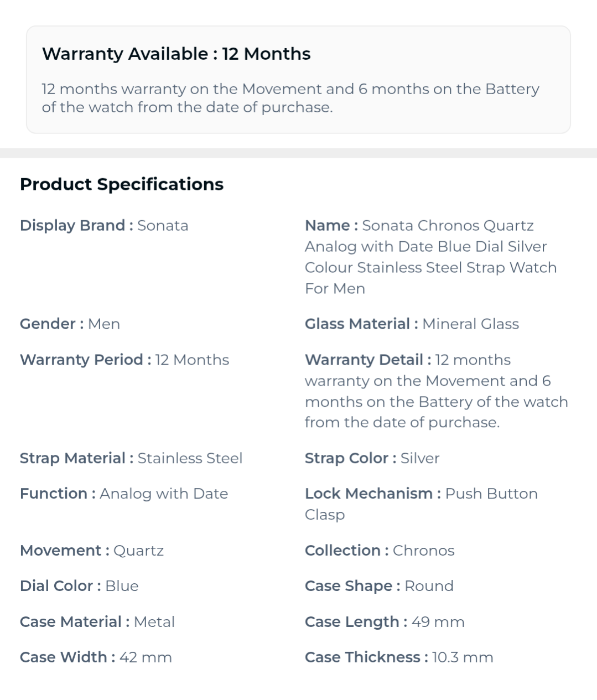Click the Gender Men specification
597x700 pixels.
coord(70,324)
